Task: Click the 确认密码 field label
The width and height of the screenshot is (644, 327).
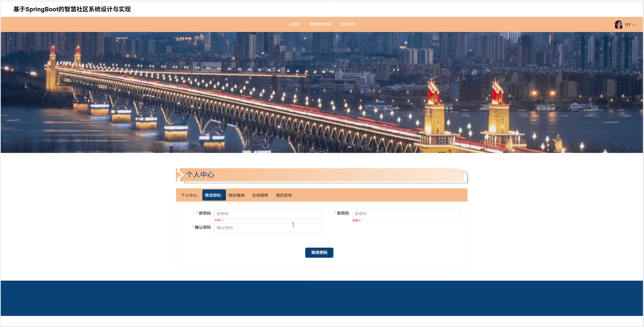Action: [x=203, y=227]
